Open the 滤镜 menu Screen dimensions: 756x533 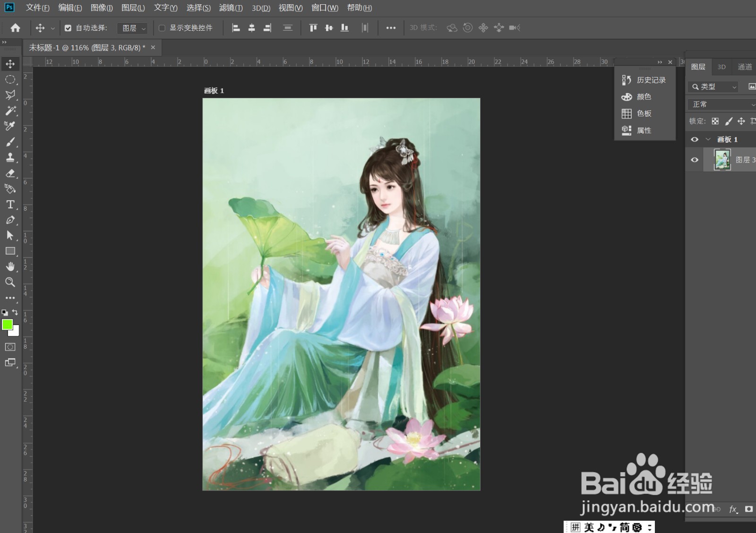point(231,8)
